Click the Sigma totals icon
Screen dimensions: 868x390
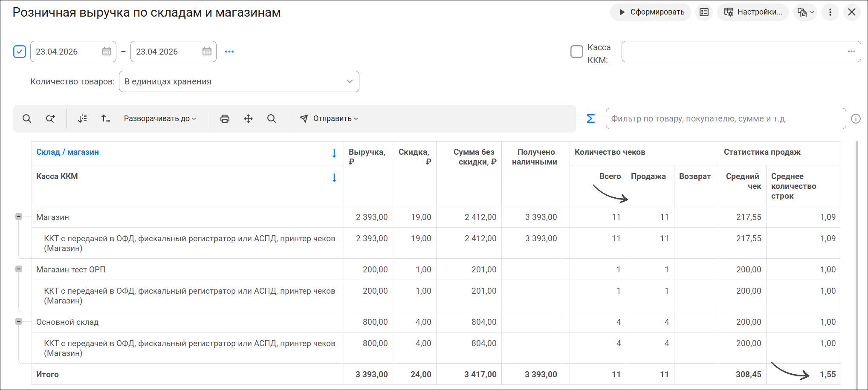(x=590, y=118)
